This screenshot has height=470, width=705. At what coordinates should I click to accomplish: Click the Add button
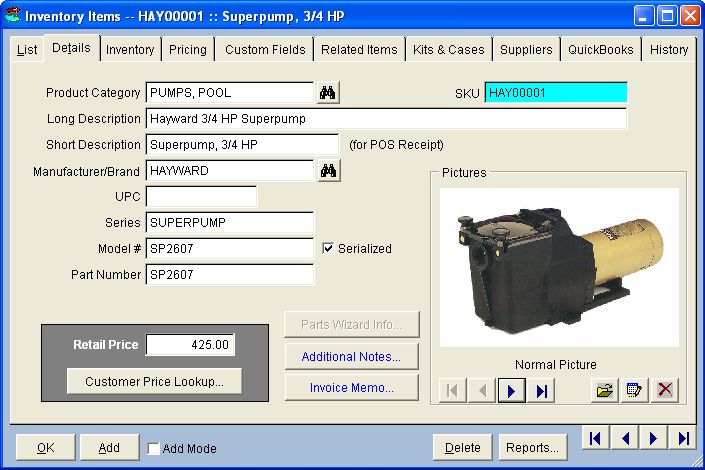point(109,448)
